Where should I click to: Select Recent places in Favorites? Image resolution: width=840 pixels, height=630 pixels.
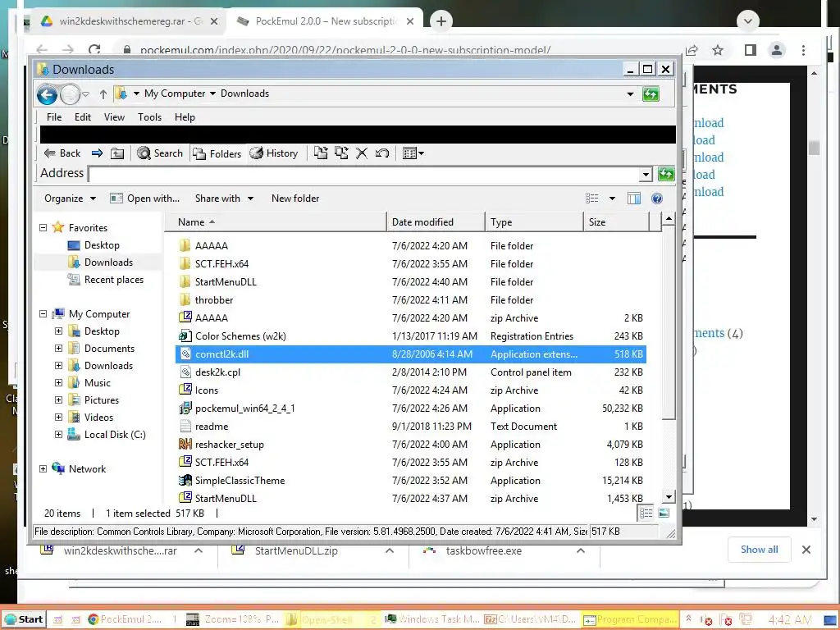tap(106, 280)
